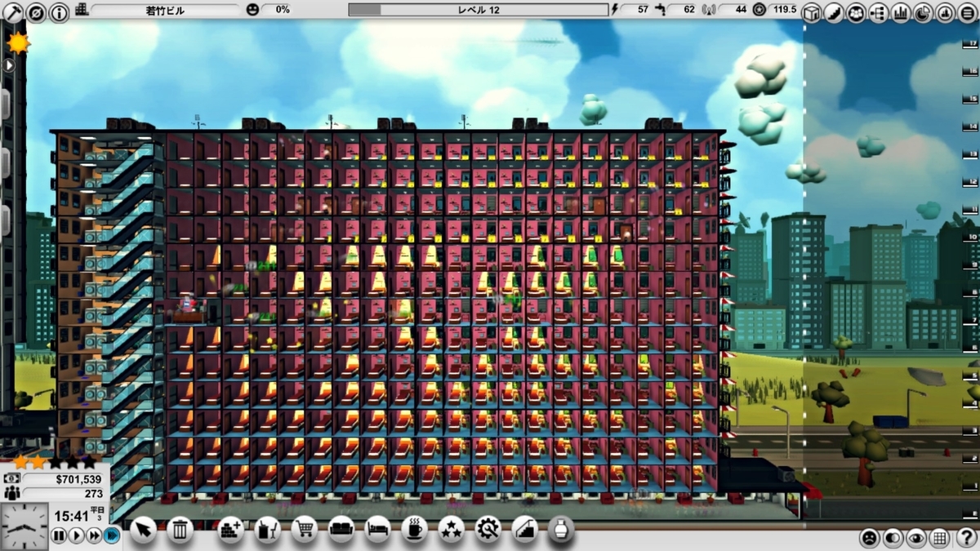Open the bed hotel category
The image size is (980, 551).
pos(377,530)
